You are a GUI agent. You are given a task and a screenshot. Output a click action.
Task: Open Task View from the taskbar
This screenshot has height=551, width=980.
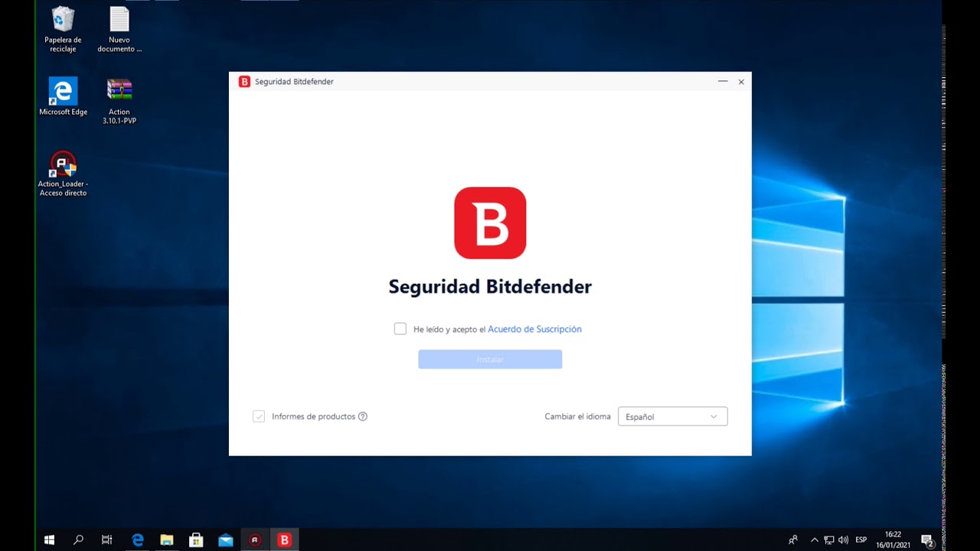pyautogui.click(x=107, y=540)
